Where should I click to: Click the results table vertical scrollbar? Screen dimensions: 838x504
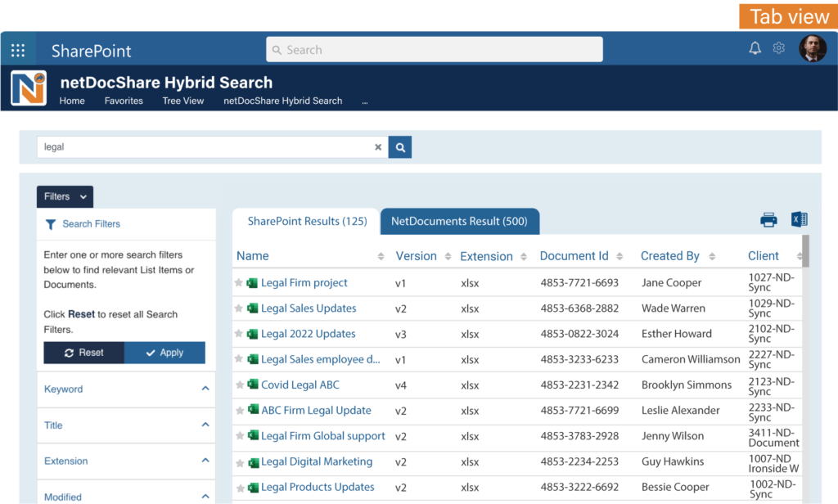(805, 251)
